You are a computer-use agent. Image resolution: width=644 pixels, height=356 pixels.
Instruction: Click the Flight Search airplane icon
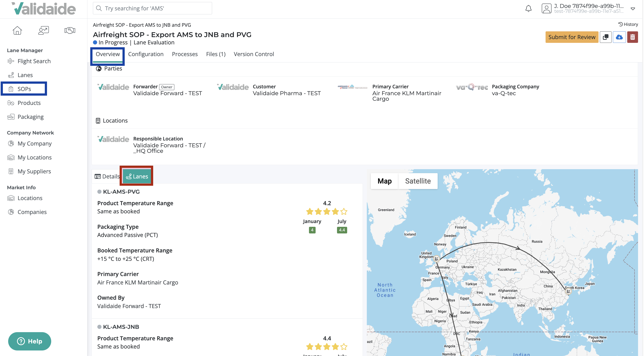pos(11,61)
